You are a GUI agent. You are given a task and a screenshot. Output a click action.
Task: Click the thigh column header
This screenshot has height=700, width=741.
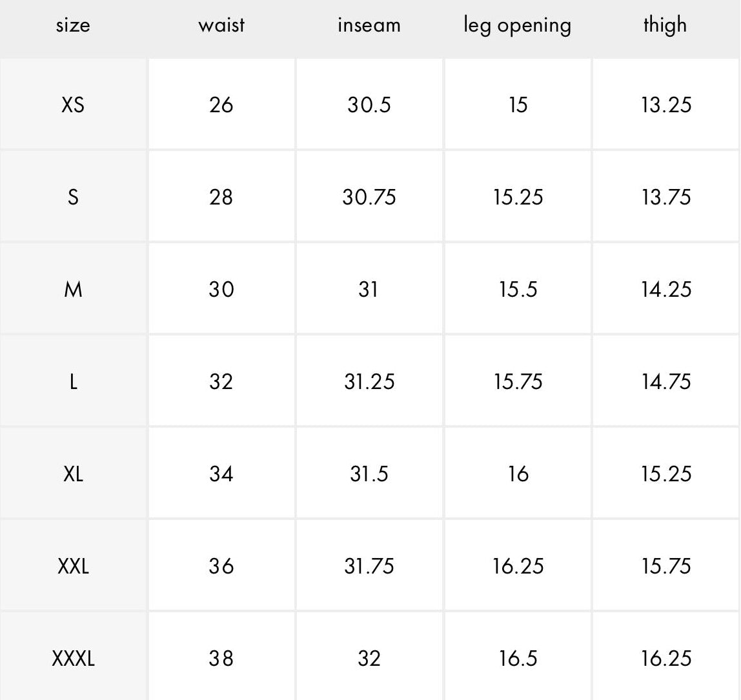tap(665, 25)
